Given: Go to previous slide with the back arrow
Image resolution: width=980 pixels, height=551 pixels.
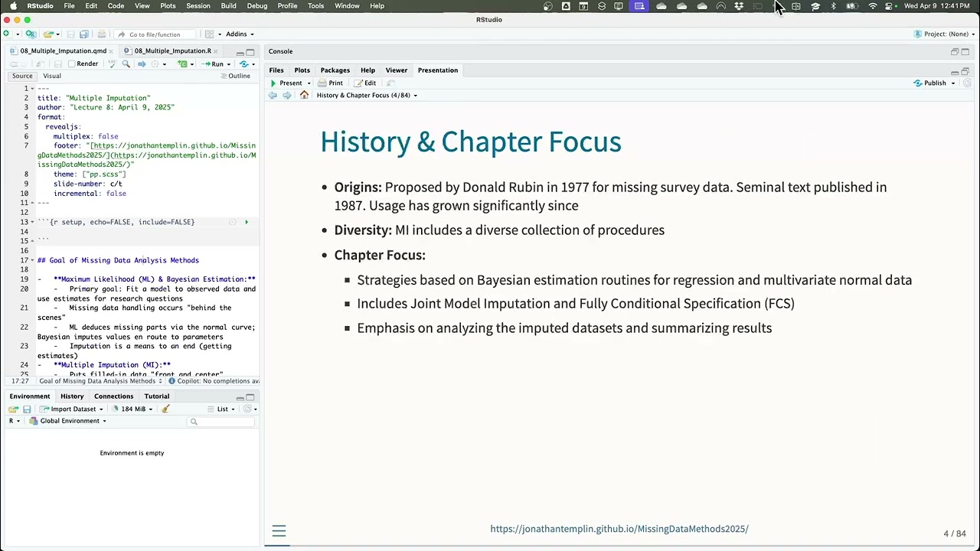Looking at the screenshot, I should [x=273, y=95].
